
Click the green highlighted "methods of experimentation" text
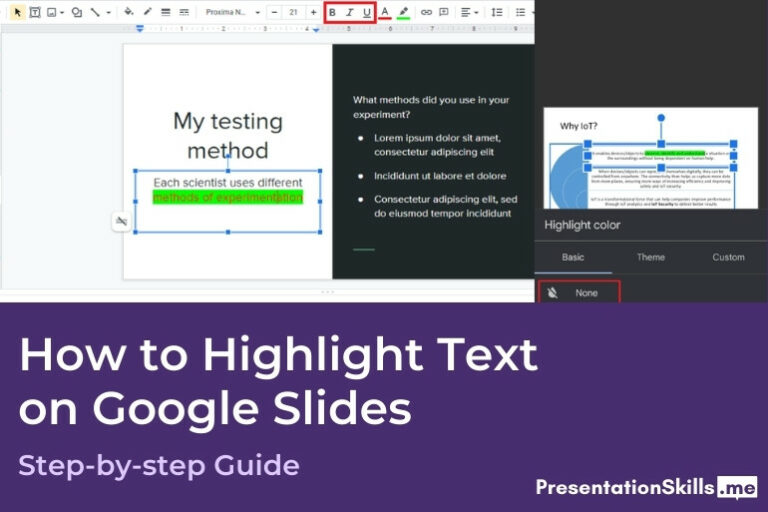(x=228, y=197)
